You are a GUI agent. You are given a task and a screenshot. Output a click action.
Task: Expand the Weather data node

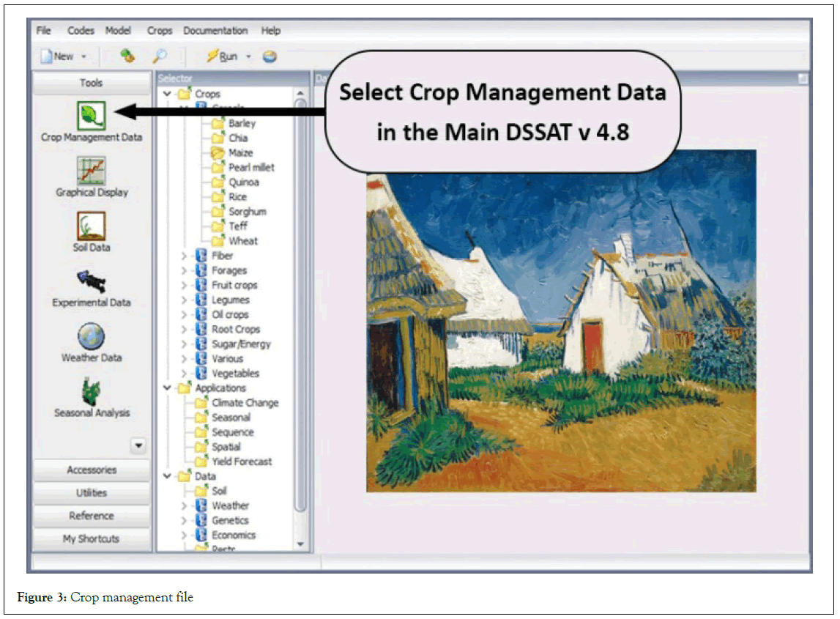pyautogui.click(x=184, y=506)
